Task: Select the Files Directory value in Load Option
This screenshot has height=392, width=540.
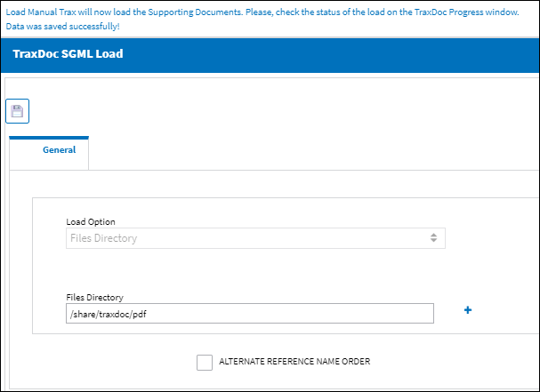Action: 104,238
